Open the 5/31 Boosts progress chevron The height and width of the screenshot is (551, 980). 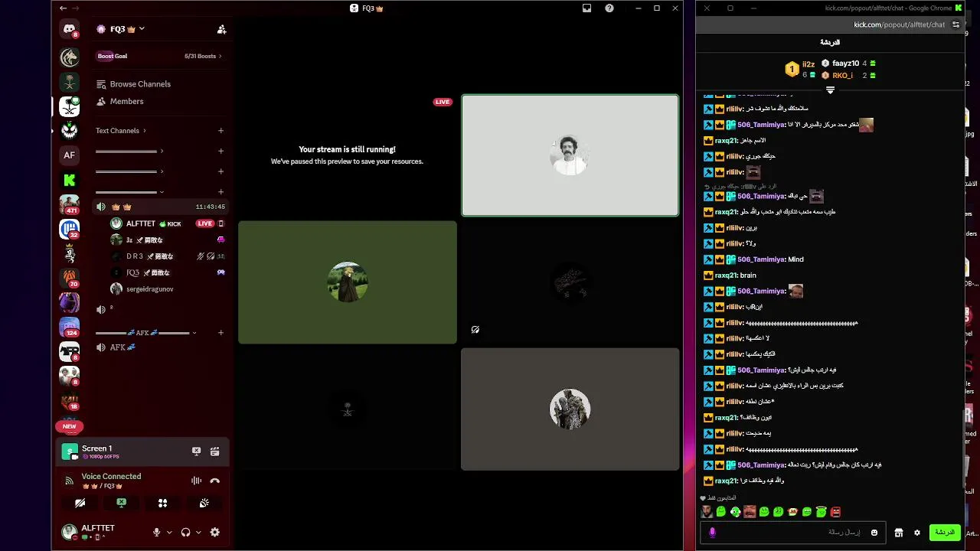coord(220,56)
